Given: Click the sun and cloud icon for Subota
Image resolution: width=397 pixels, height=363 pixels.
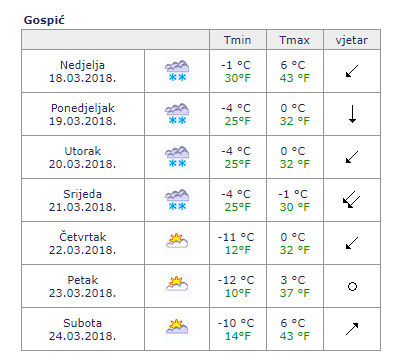Looking at the screenshot, I should point(177,329).
